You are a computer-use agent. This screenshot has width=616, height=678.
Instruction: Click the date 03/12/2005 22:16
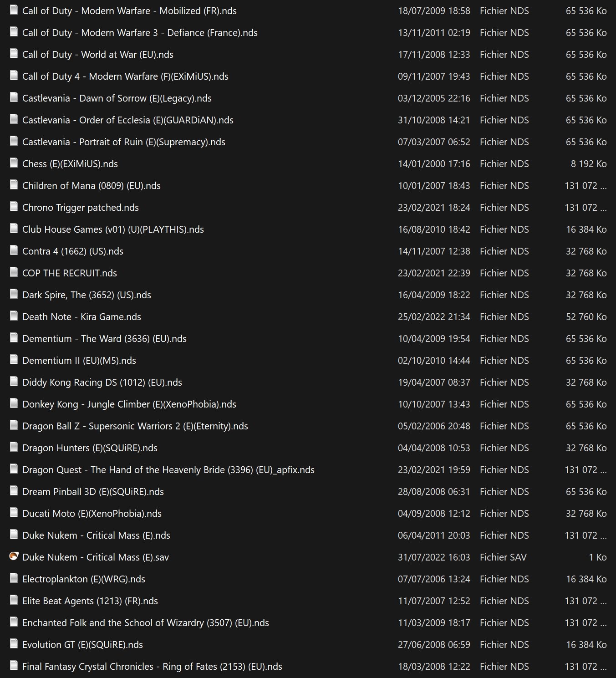pos(434,98)
